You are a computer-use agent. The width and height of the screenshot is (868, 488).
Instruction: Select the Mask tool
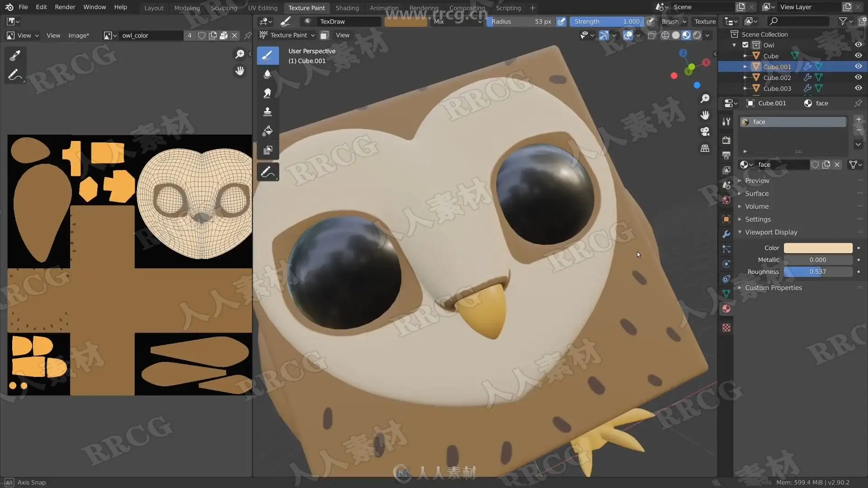pos(268,150)
